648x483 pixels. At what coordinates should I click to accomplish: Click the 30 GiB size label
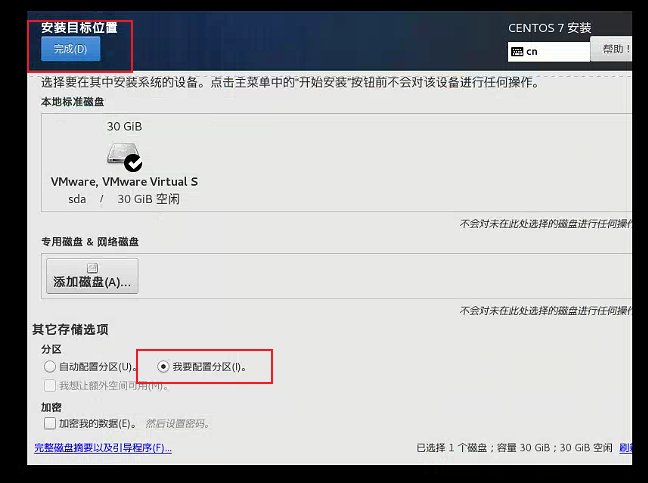[124, 126]
